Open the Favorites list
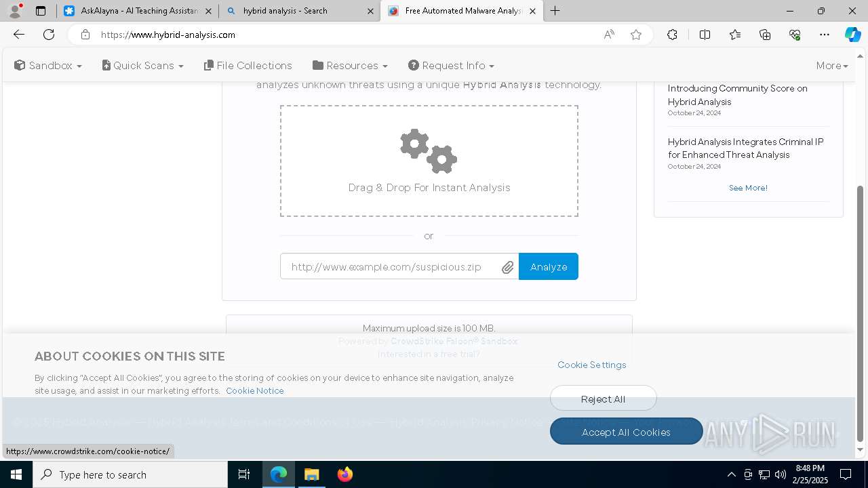Image resolution: width=868 pixels, height=488 pixels. point(735,35)
